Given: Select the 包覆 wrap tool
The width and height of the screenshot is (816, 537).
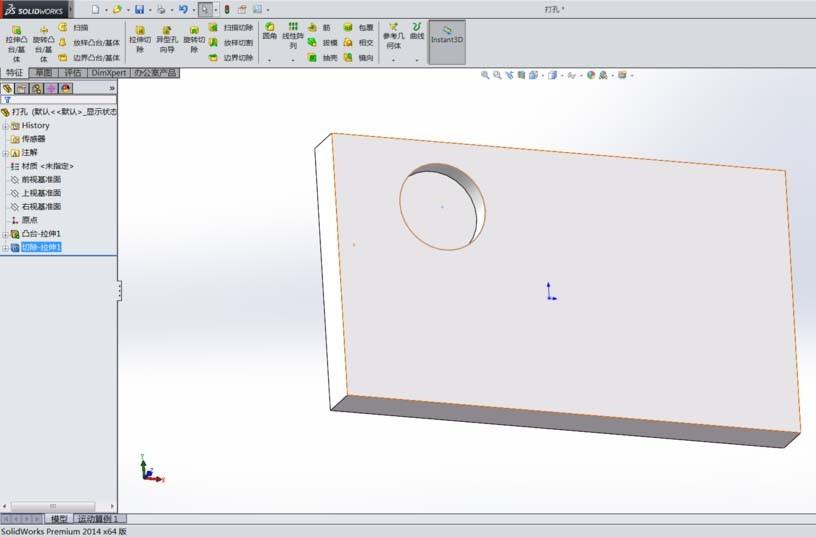Looking at the screenshot, I should click(359, 27).
